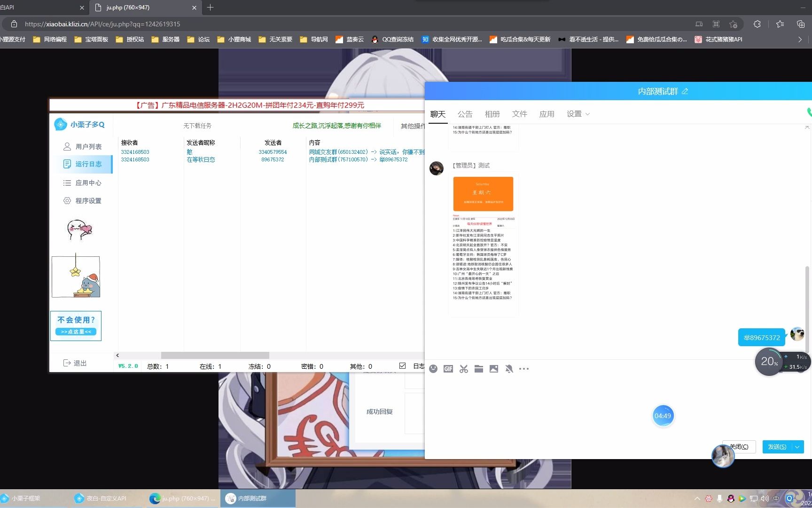Image resolution: width=812 pixels, height=508 pixels.
Task: Open more chat tools (three dots)
Action: coord(524,369)
